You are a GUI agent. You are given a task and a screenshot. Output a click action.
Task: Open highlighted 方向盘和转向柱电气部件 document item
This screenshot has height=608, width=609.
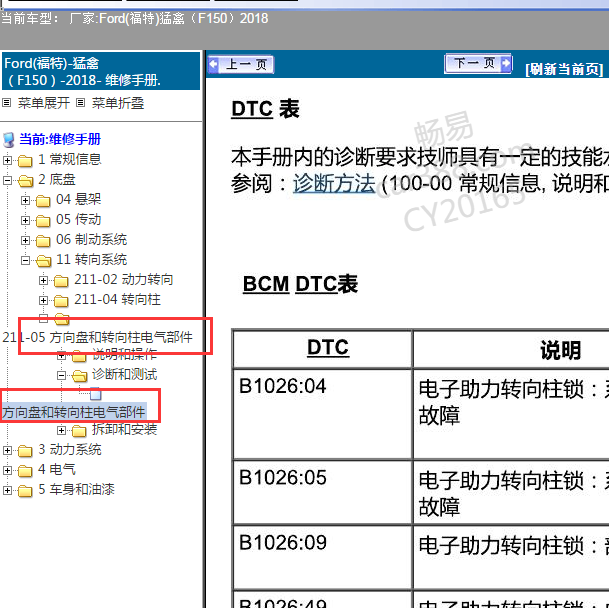[74, 412]
